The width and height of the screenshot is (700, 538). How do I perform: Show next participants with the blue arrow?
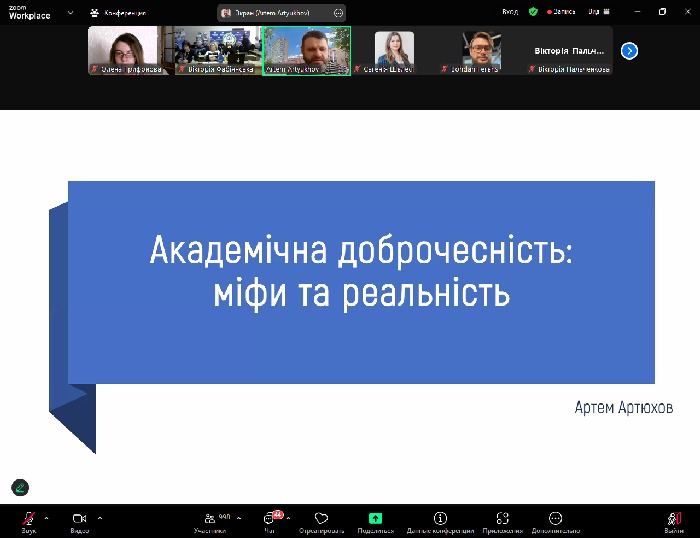[x=629, y=51]
